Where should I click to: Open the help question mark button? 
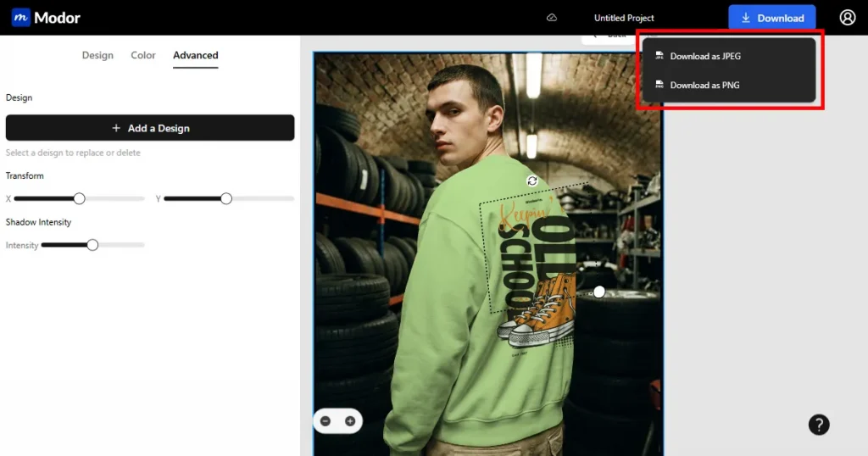click(x=819, y=425)
